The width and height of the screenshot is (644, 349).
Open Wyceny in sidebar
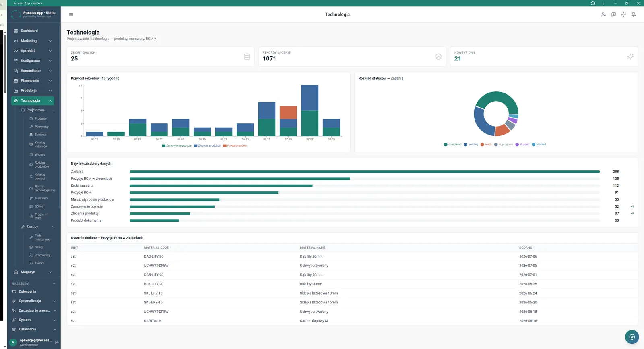41,155
